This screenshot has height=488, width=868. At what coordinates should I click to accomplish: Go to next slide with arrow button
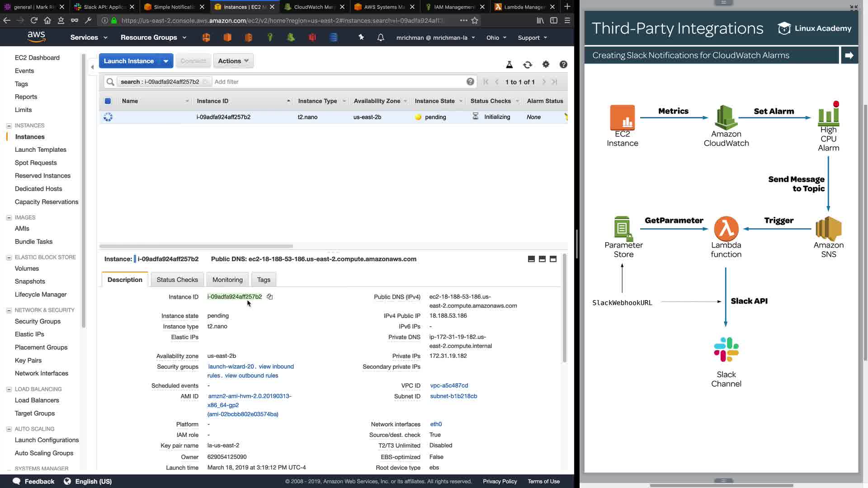point(849,55)
